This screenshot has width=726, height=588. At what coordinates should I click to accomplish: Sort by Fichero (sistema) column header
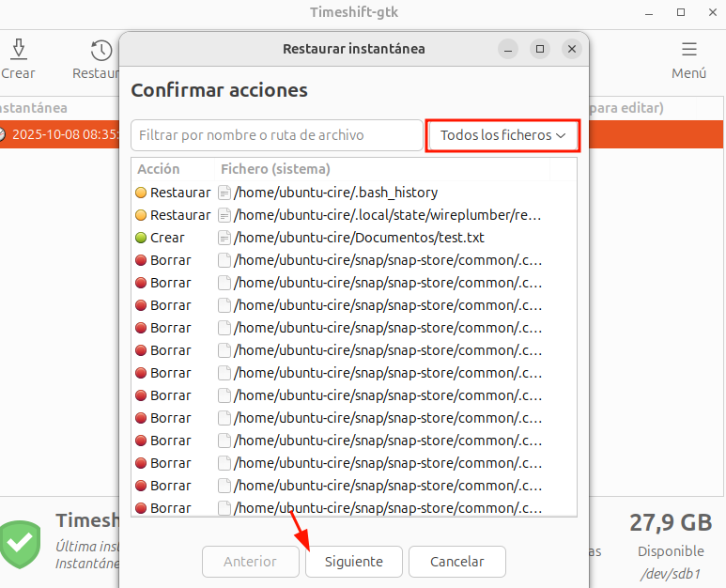click(x=275, y=169)
